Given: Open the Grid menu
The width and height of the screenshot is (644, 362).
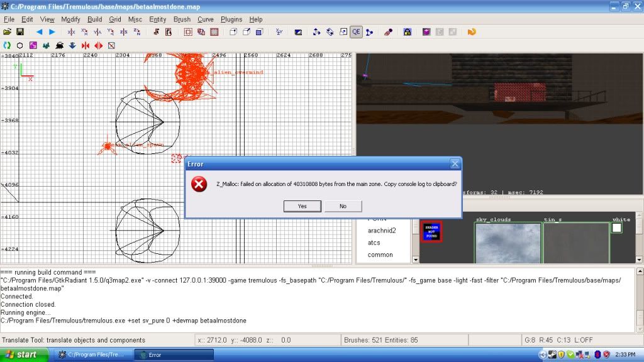Looking at the screenshot, I should pyautogui.click(x=115, y=19).
